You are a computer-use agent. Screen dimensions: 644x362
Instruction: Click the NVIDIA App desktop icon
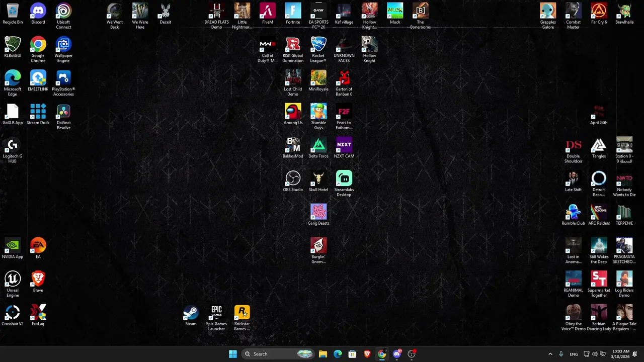(13, 249)
